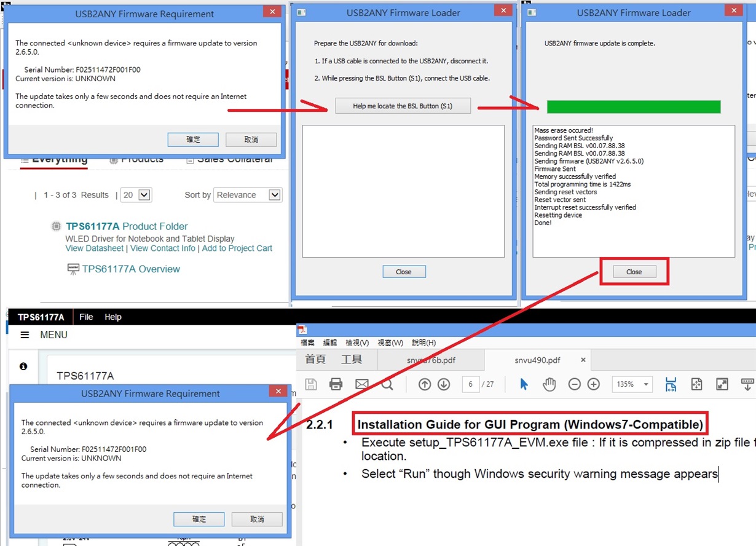Click 'USB2ANY firmware update is complete.' message
Image resolution: width=756 pixels, height=546 pixels.
point(600,44)
